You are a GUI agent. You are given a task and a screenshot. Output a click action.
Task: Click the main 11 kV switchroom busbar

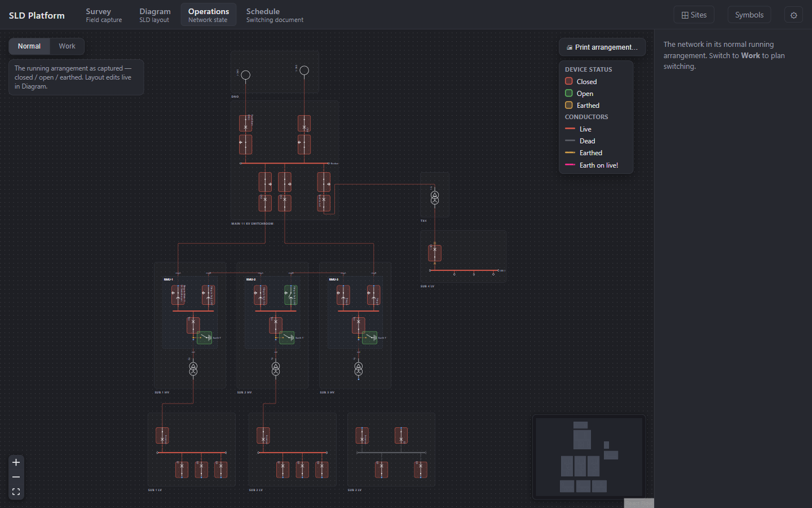(284, 164)
